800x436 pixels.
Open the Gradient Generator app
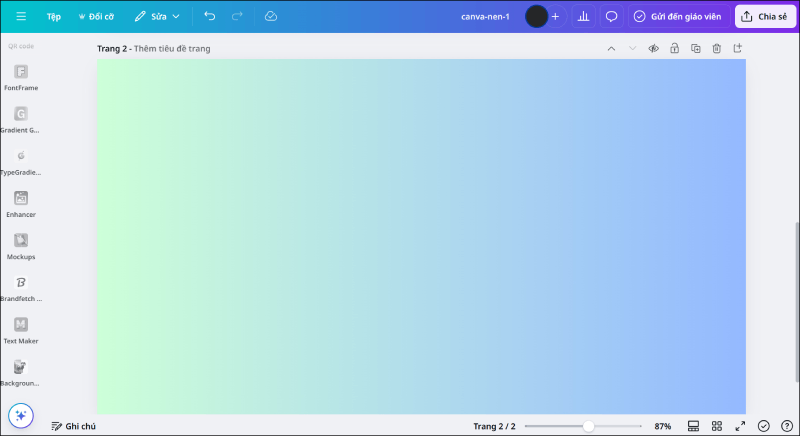[21, 120]
